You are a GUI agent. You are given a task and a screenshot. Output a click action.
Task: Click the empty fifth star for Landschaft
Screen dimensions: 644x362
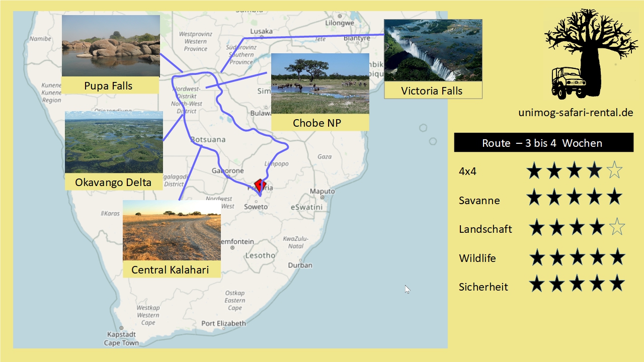[617, 228]
